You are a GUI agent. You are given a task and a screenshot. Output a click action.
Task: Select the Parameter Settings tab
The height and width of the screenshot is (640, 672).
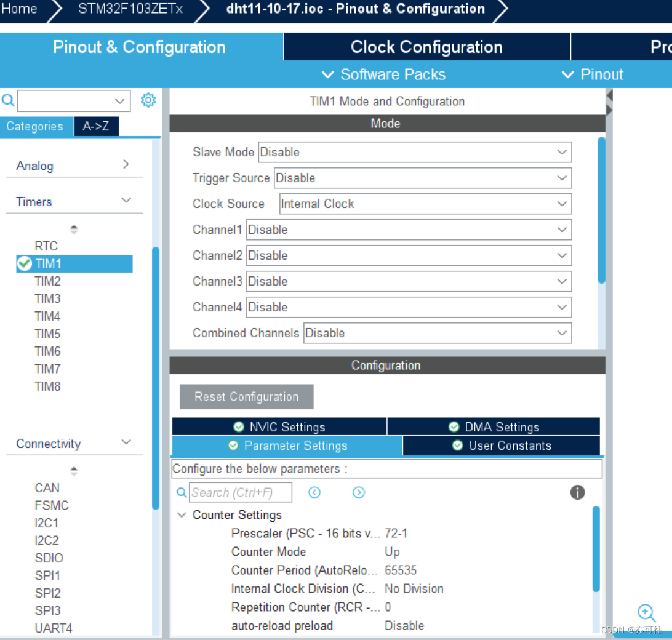click(x=287, y=446)
